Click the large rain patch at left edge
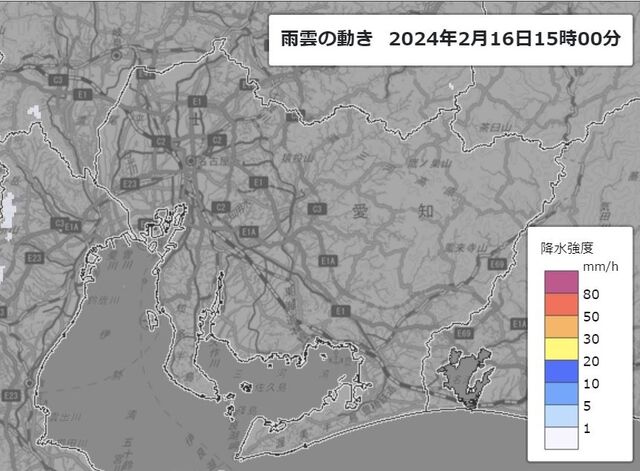Screen dimensions: 640x471 9,210
